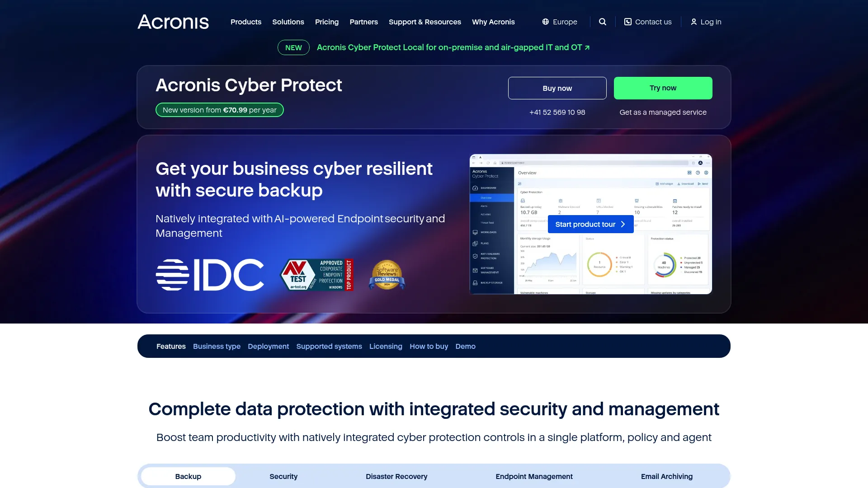
Task: Click the user icon beside Log in
Action: (x=694, y=22)
